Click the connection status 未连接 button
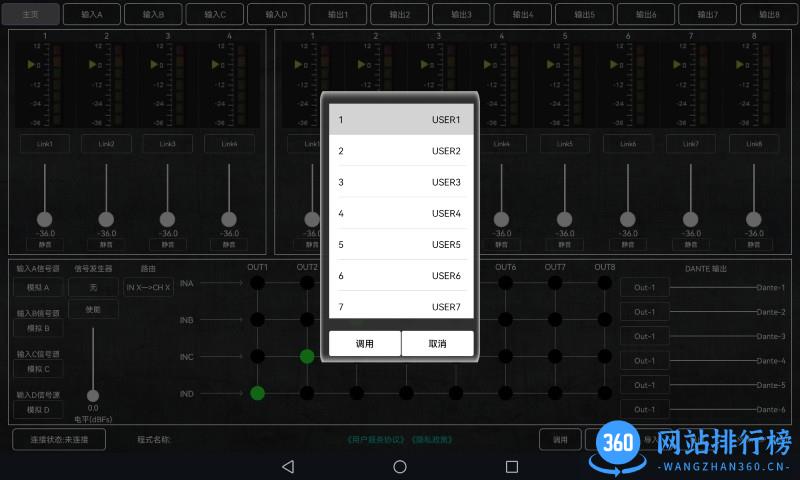800x480 pixels. coord(59,439)
